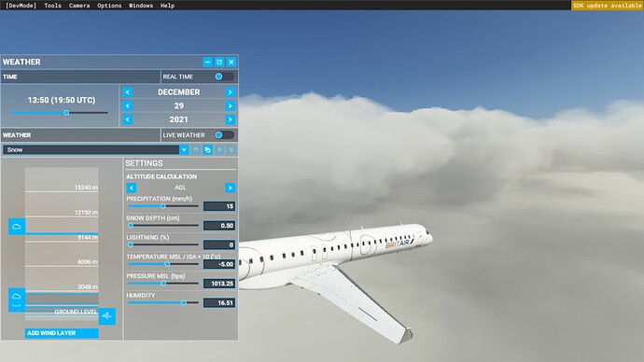Go to previous month before December

point(128,92)
